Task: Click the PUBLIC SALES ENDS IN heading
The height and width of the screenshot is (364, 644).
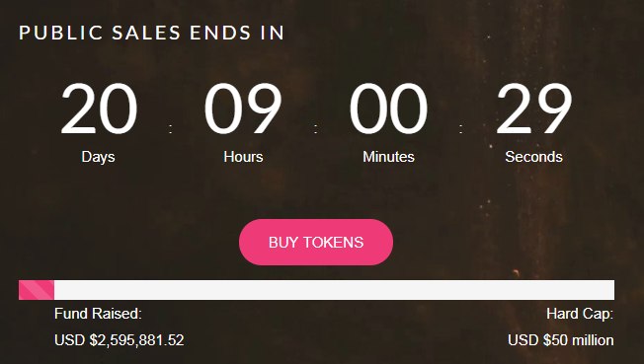Action: (x=151, y=33)
